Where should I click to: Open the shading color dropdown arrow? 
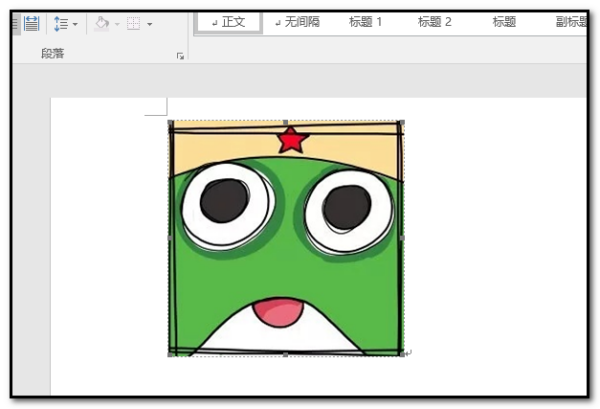[x=117, y=24]
